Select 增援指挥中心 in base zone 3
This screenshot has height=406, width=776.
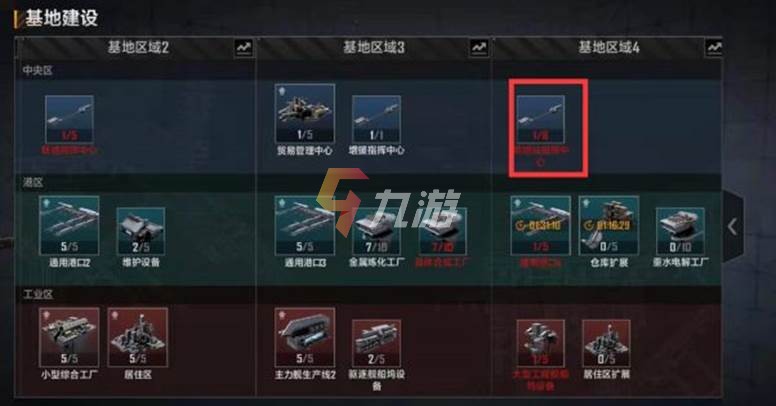click(376, 119)
